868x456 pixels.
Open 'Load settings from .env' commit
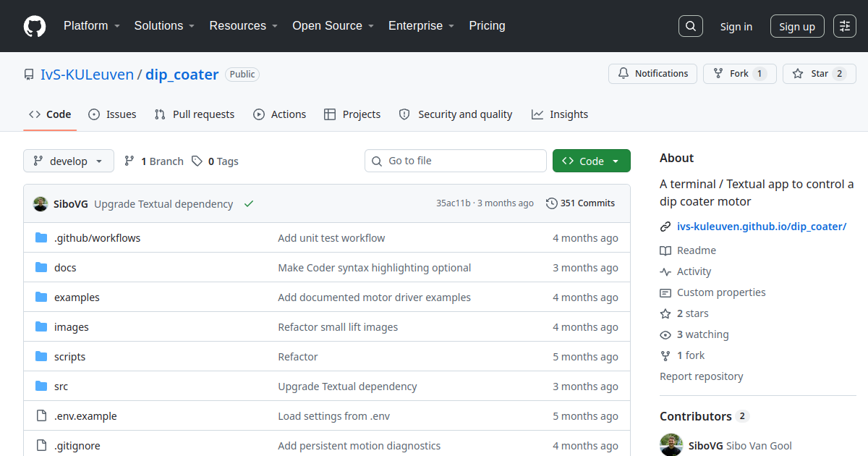(334, 416)
